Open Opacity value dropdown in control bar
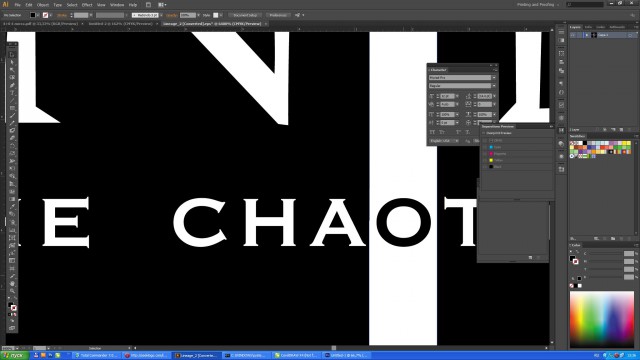The height and width of the screenshot is (360, 640). point(199,15)
